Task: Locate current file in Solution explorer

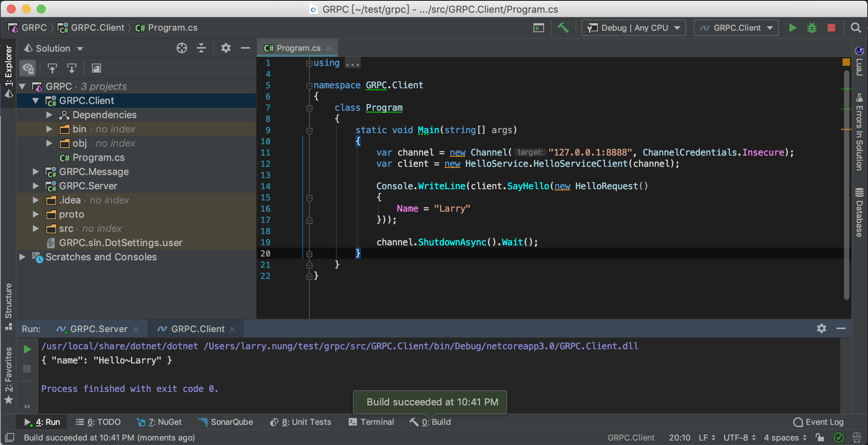Action: pos(182,48)
